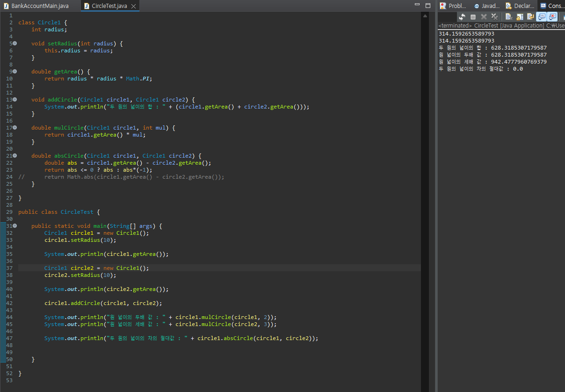Image resolution: width=565 pixels, height=392 pixels.
Task: Collapse the setRadius method fold
Action: point(15,44)
